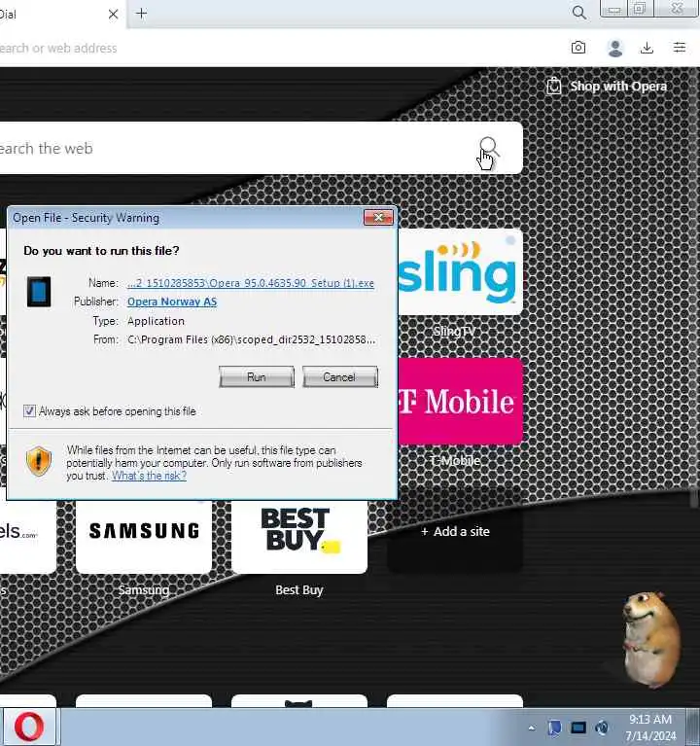The width and height of the screenshot is (700, 746).
Task: Click the Opera Norway AS publisher link
Action: [172, 302]
